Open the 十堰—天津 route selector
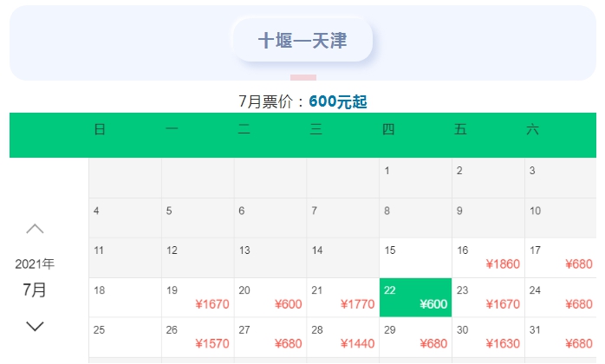 click(302, 40)
